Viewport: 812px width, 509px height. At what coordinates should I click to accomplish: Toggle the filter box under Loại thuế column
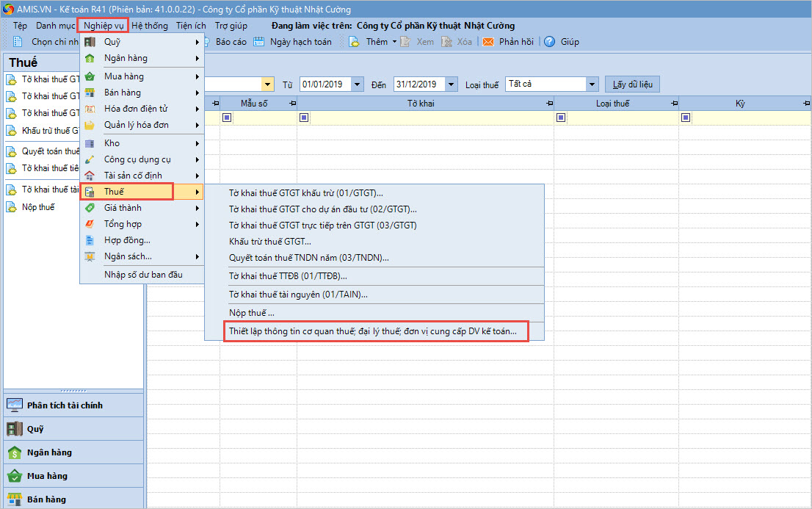tap(561, 118)
